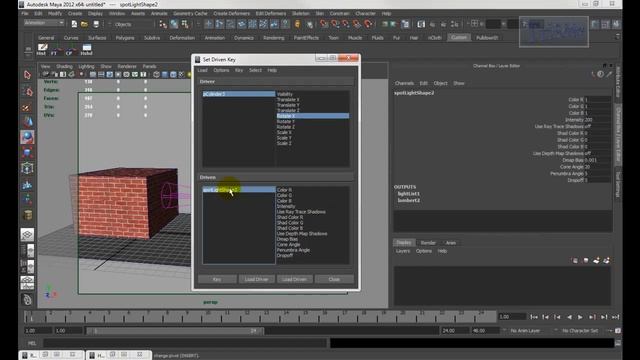Click the range slider bar
The height and width of the screenshot is (360, 640).
pos(175,331)
